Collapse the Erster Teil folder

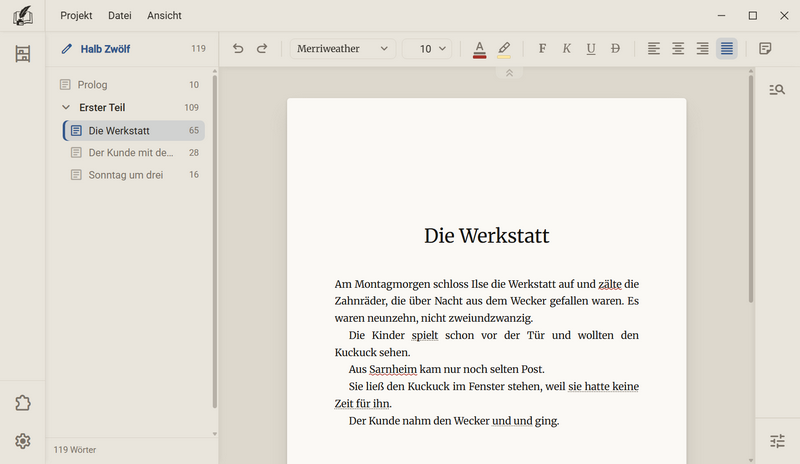click(66, 107)
